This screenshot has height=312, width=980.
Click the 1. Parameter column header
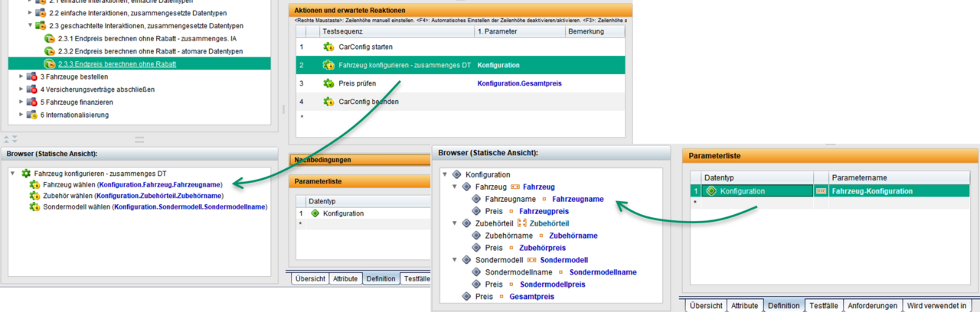click(x=519, y=31)
